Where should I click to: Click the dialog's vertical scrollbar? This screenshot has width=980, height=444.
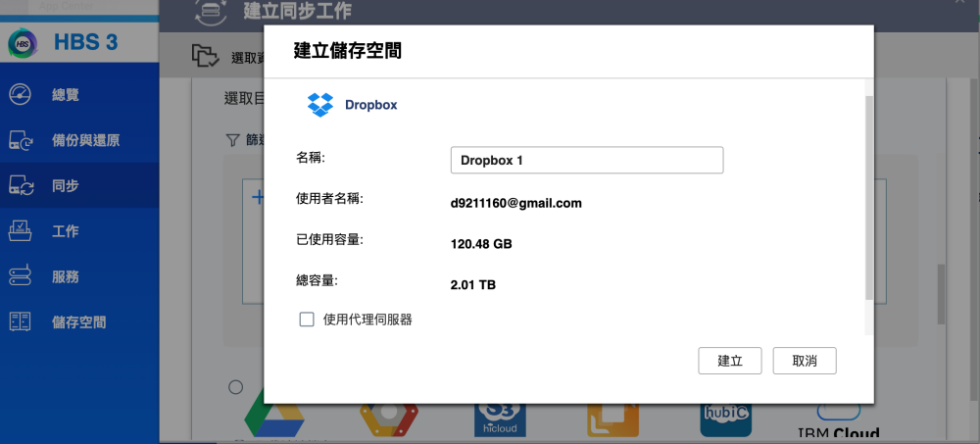[869, 197]
